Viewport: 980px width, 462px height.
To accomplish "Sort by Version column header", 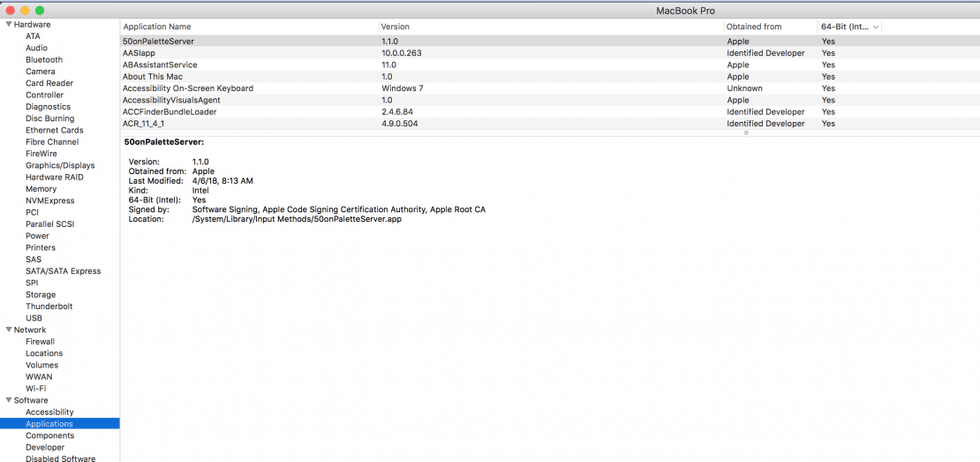I will [395, 27].
